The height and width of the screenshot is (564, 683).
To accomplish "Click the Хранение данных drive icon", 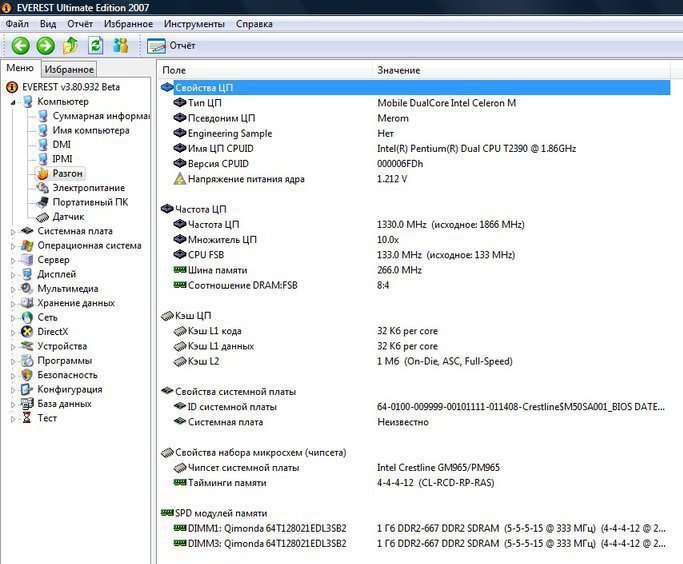I will click(27, 303).
